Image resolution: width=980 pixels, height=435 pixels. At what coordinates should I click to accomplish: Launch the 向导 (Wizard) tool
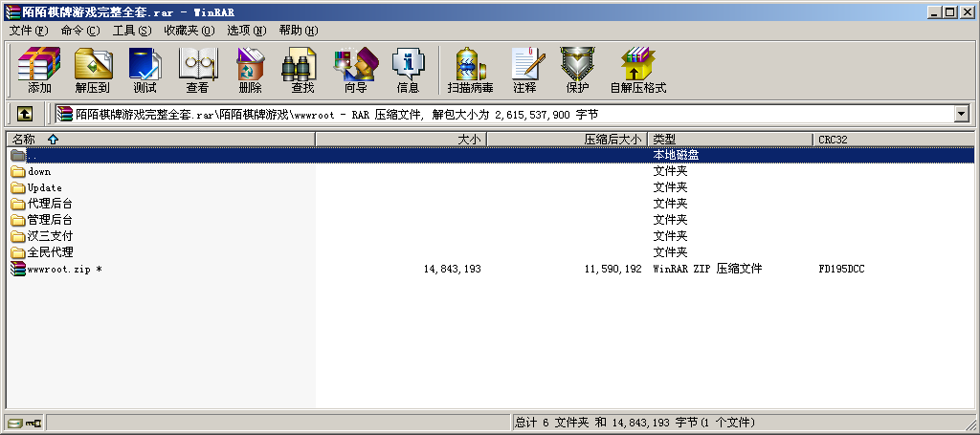tap(355, 71)
